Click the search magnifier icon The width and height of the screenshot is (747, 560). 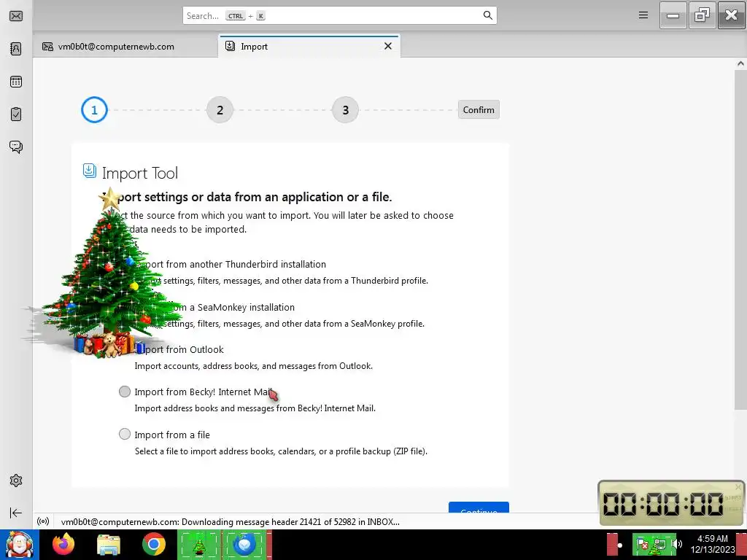coord(487,15)
